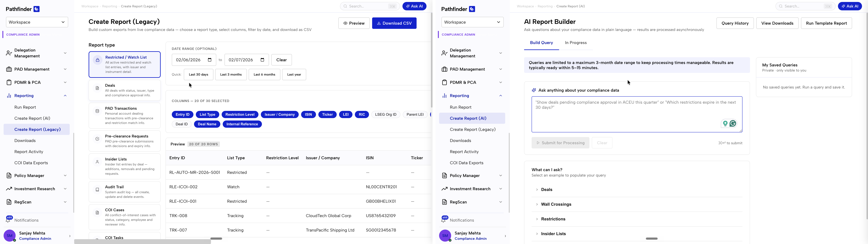
Task: Open the calendar picker on the 02/06/2026 start date
Action: tap(210, 60)
